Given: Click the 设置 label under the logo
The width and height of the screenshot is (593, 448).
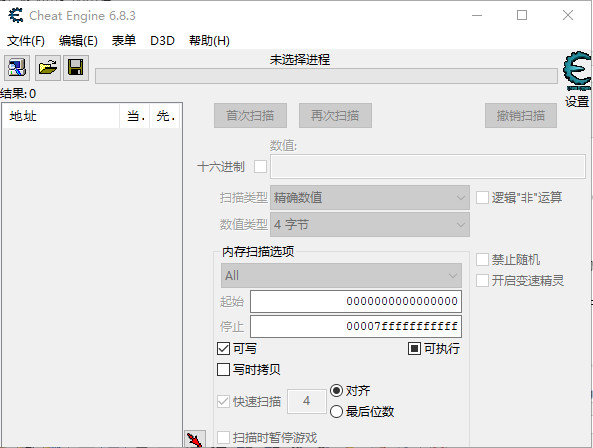Looking at the screenshot, I should (x=577, y=102).
